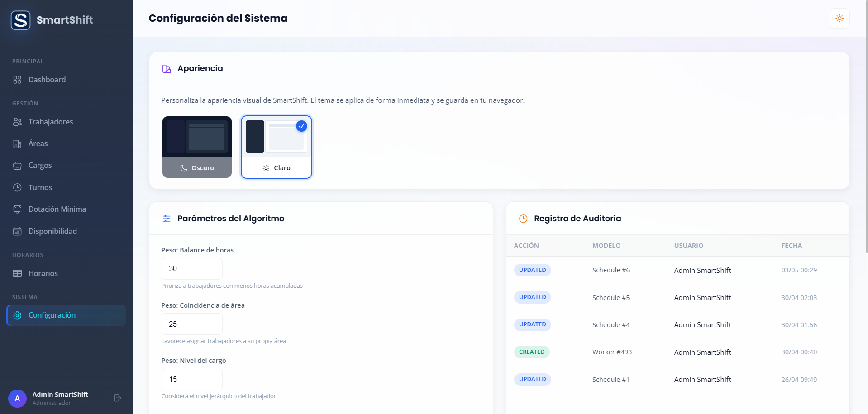Click the Turnos clock icon
The height and width of the screenshot is (414, 868).
17,187
